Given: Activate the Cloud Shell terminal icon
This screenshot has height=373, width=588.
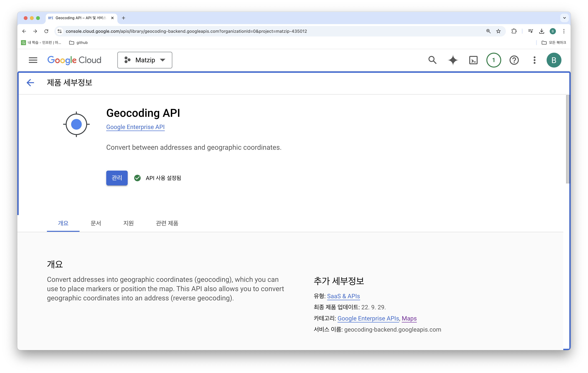Looking at the screenshot, I should coord(473,60).
